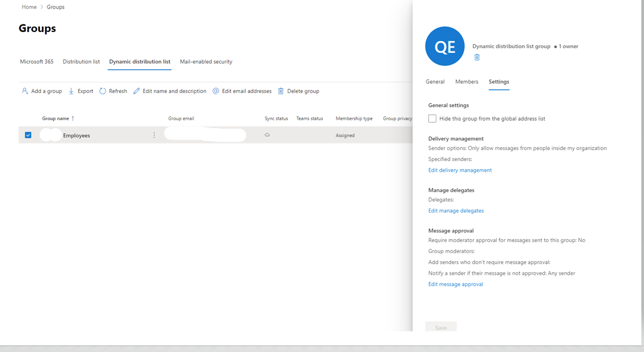Click the Save button
Viewport: 644px width, 352px height.
coord(441,327)
